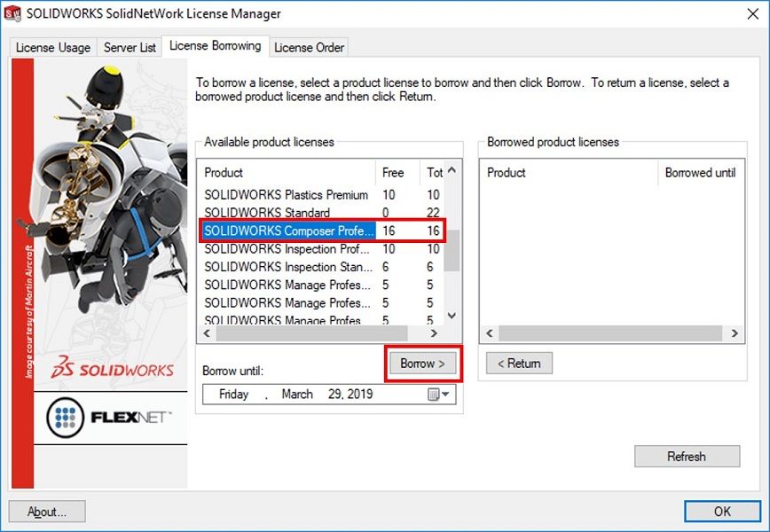
Task: Select the SOLIDWORKS Standard license row
Action: 267,213
